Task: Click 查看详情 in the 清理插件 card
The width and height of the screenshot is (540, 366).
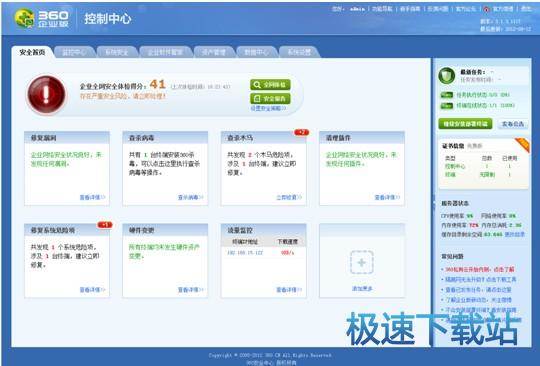Action: click(387, 198)
